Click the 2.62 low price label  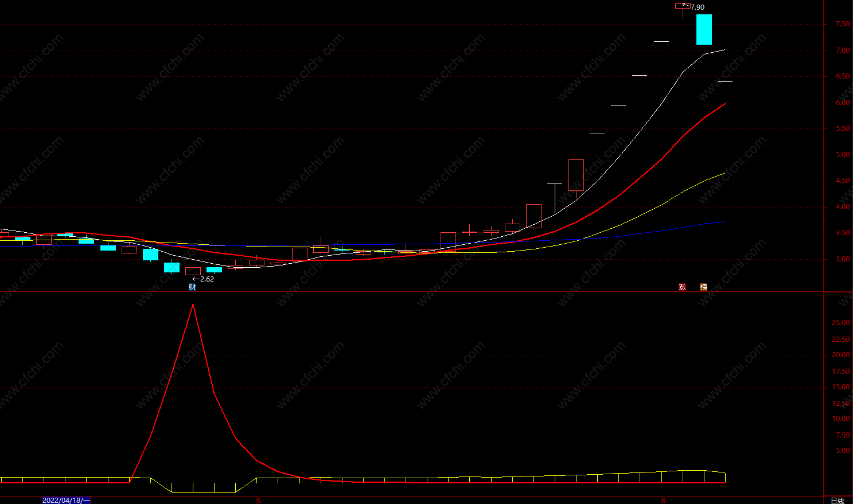click(207, 279)
